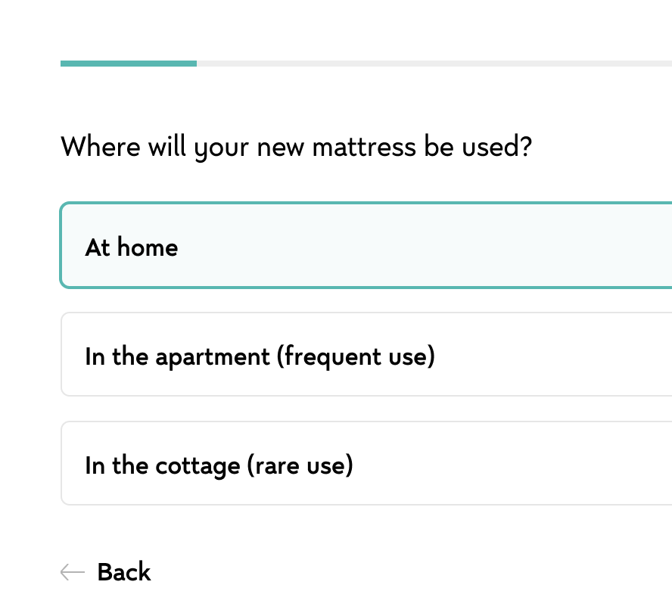Click the word "apartment" in second option
This screenshot has height=616, width=672.
pos(213,356)
